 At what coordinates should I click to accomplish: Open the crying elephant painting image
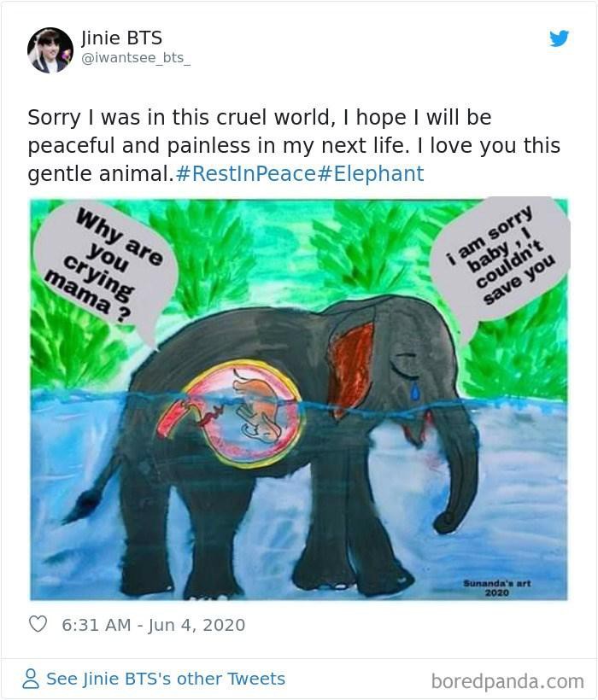tap(299, 400)
